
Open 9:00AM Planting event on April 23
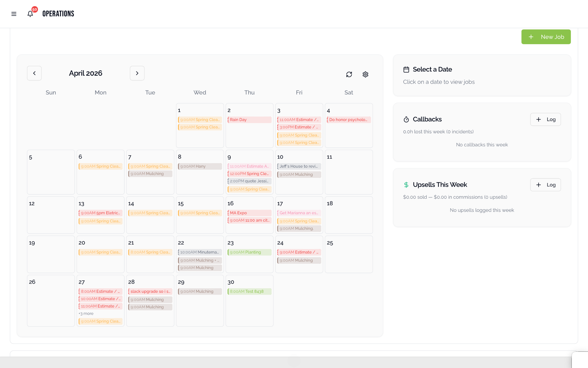tap(250, 252)
